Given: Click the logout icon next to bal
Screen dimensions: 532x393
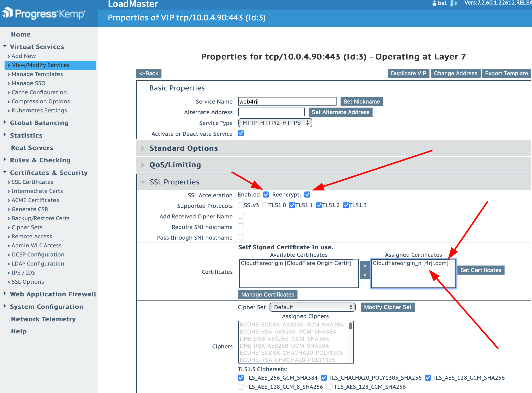Looking at the screenshot, I should (454, 3).
